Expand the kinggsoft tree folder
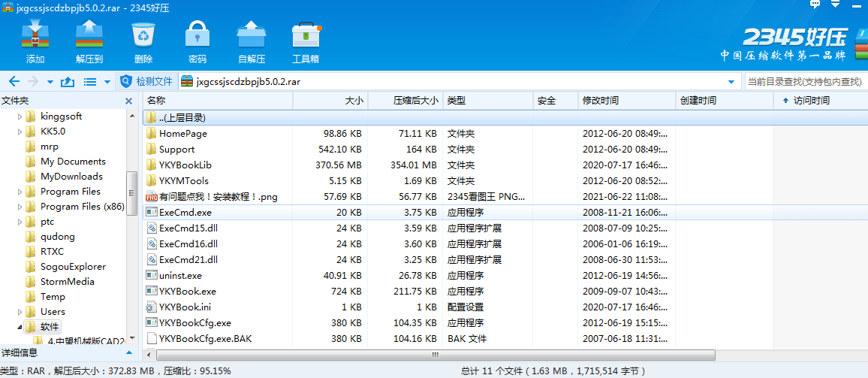868x378 pixels. [x=20, y=116]
